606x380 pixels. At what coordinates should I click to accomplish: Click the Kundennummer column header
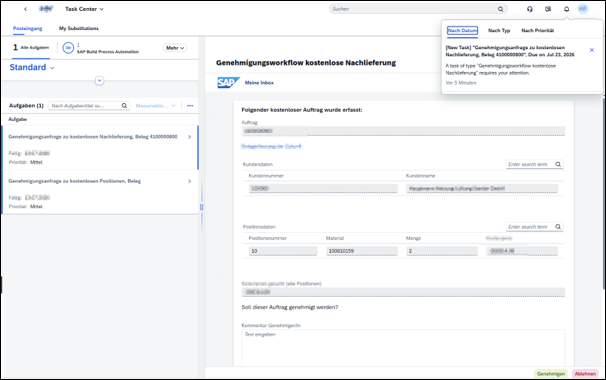point(266,176)
